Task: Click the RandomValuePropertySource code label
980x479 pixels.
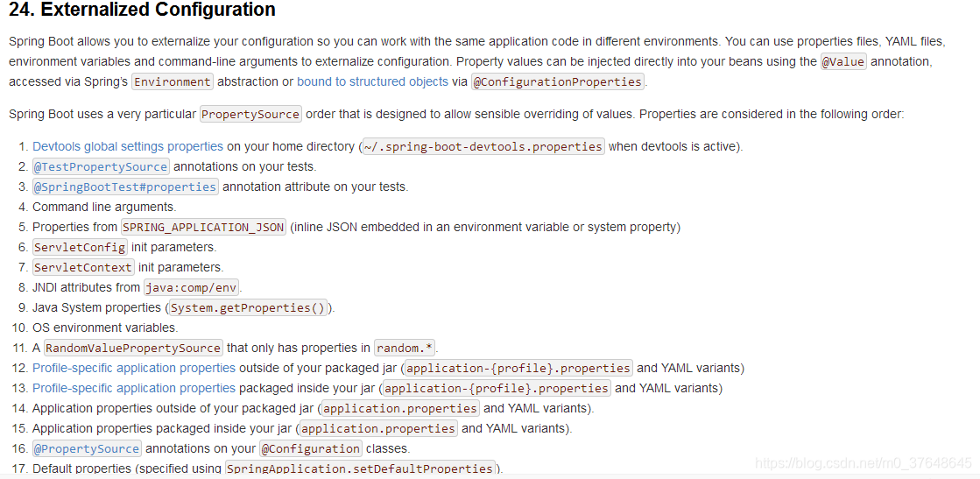Action: [x=134, y=348]
